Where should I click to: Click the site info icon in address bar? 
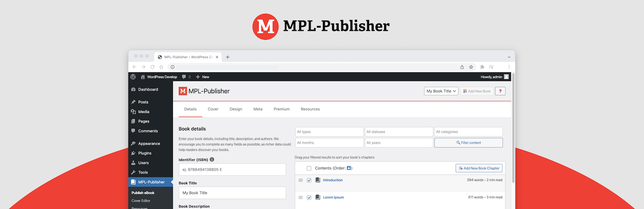pos(172,67)
